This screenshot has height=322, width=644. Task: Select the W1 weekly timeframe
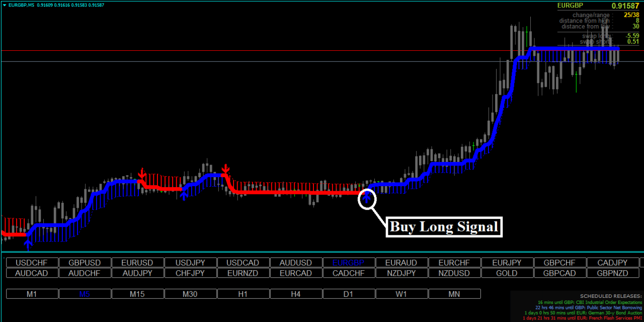[402, 294]
